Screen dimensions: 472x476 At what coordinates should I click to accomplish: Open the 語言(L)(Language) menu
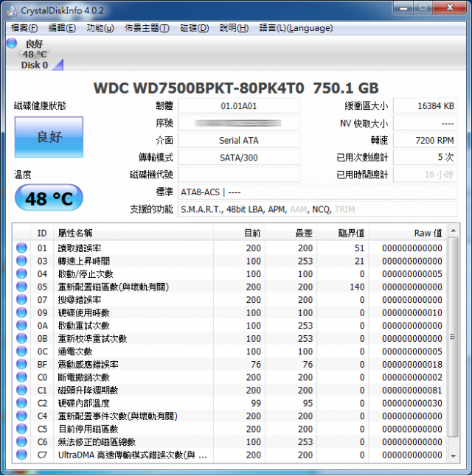point(296,28)
